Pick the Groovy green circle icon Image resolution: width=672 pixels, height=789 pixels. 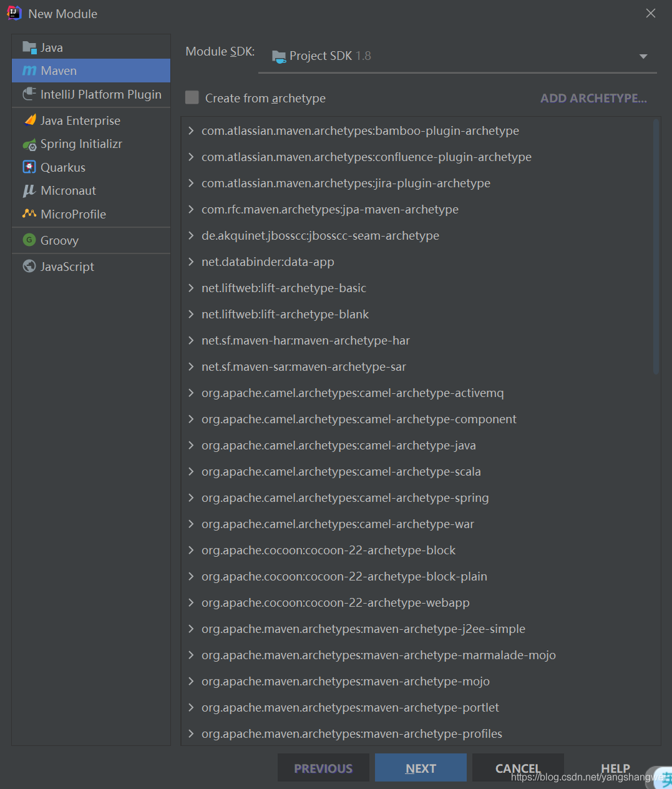coord(29,240)
